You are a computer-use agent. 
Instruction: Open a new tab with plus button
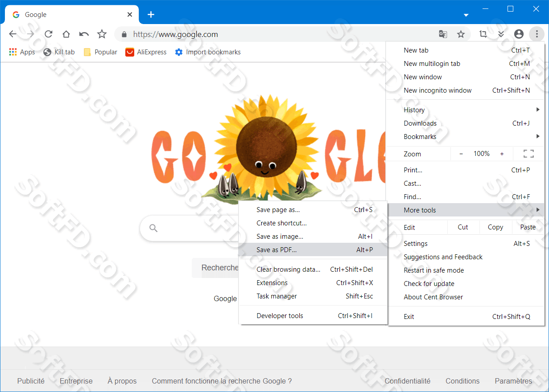pos(151,15)
